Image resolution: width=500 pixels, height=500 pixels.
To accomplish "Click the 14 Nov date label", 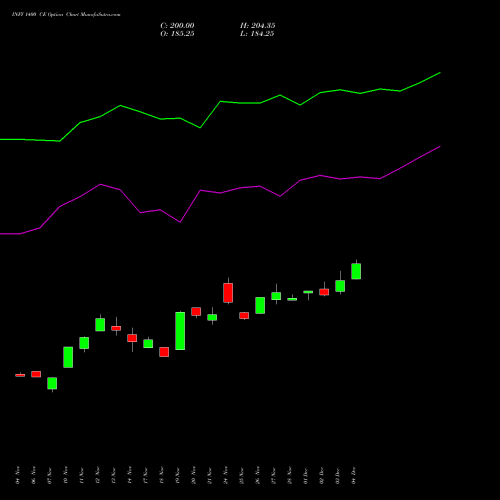I will point(129,475).
